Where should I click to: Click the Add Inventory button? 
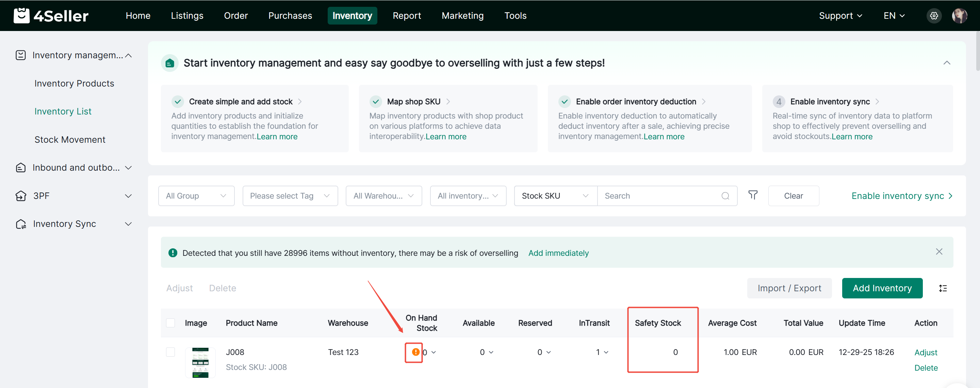[882, 288]
